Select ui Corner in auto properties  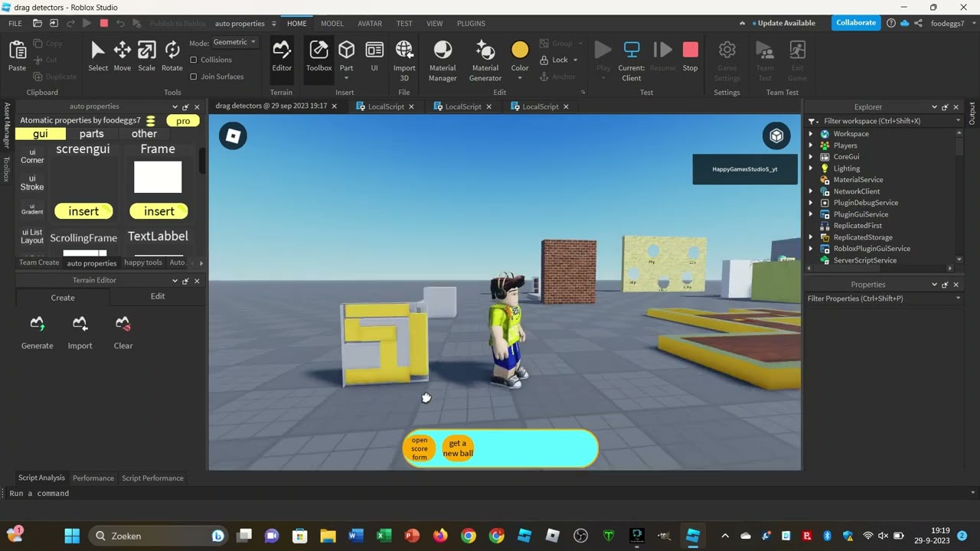point(32,156)
